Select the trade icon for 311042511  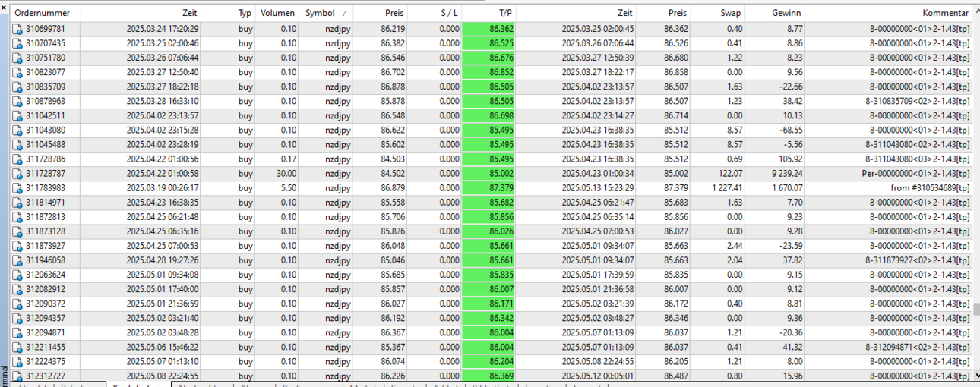coord(17,115)
